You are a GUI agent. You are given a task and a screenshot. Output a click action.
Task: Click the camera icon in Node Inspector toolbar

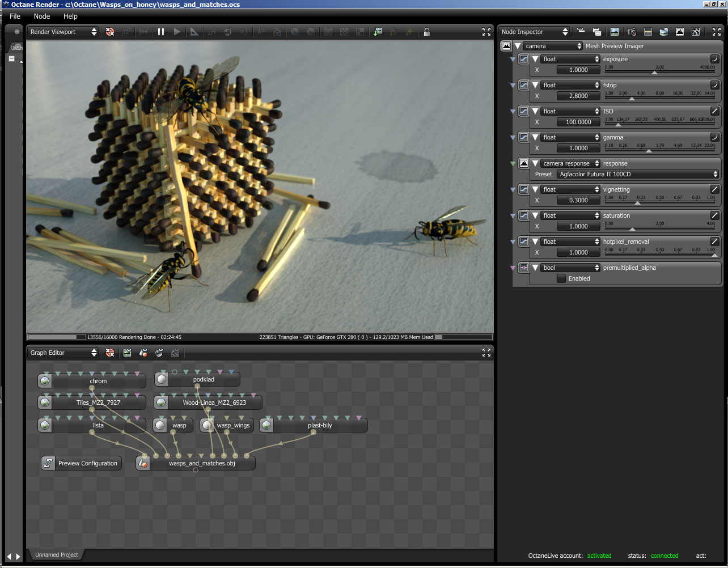[632, 32]
